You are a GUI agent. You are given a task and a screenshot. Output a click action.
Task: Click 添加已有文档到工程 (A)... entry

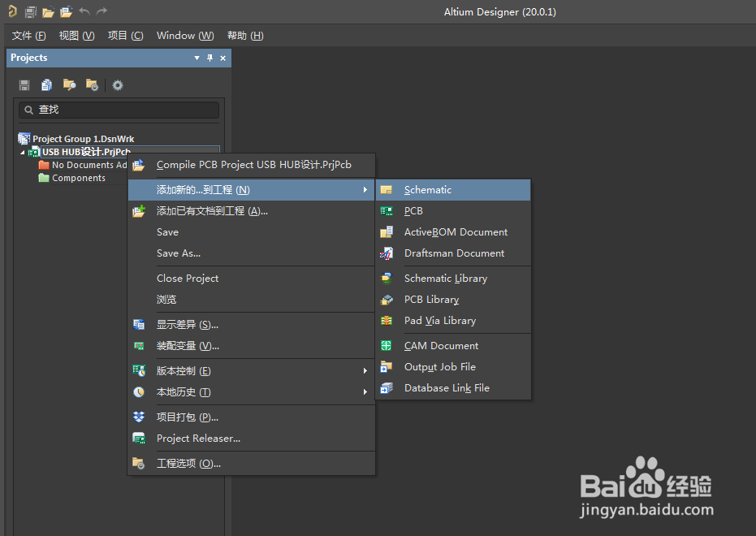[251, 211]
